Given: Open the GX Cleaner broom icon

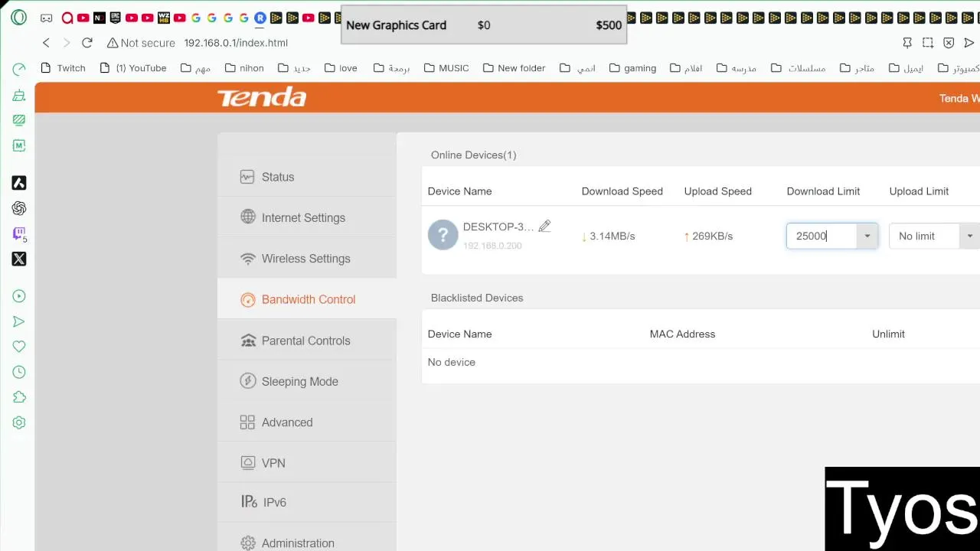Looking at the screenshot, I should [x=19, y=95].
